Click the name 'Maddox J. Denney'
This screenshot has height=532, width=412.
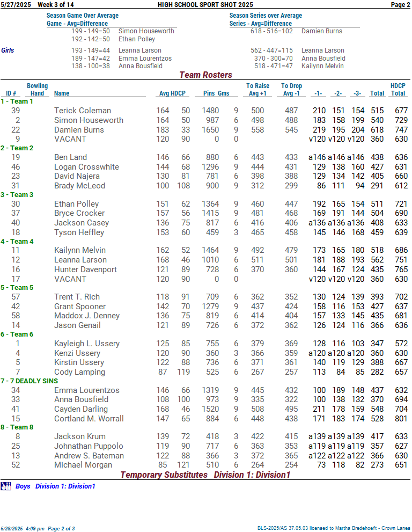tap(87, 316)
